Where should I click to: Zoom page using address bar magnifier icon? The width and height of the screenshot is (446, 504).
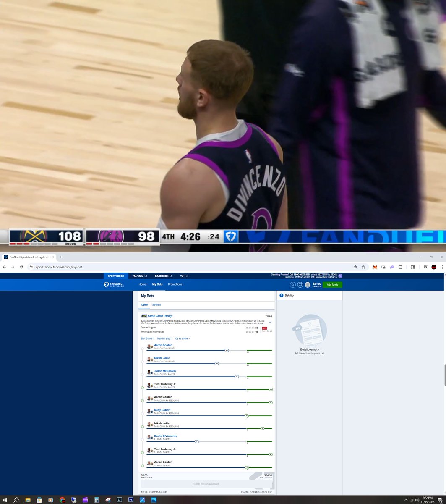click(356, 267)
